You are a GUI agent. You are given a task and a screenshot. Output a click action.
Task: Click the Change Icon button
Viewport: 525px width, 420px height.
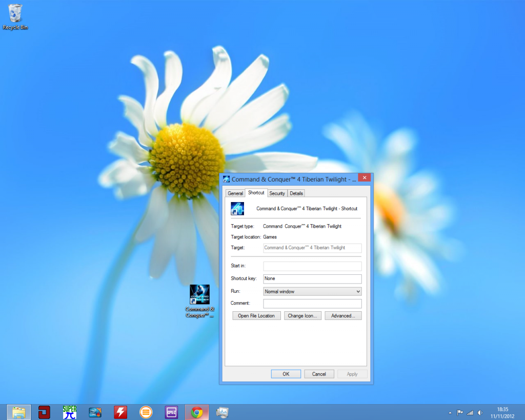[302, 316]
